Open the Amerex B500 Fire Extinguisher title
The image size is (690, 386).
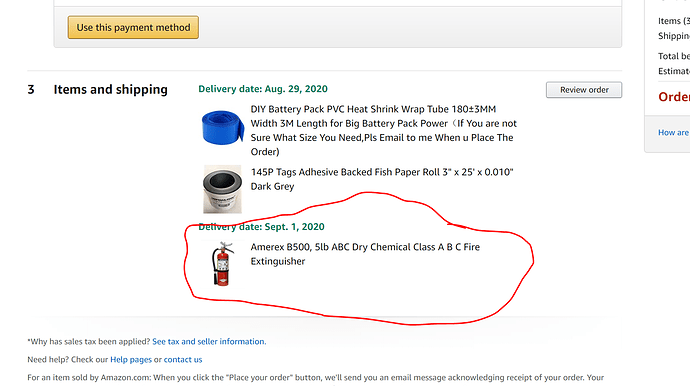point(365,254)
